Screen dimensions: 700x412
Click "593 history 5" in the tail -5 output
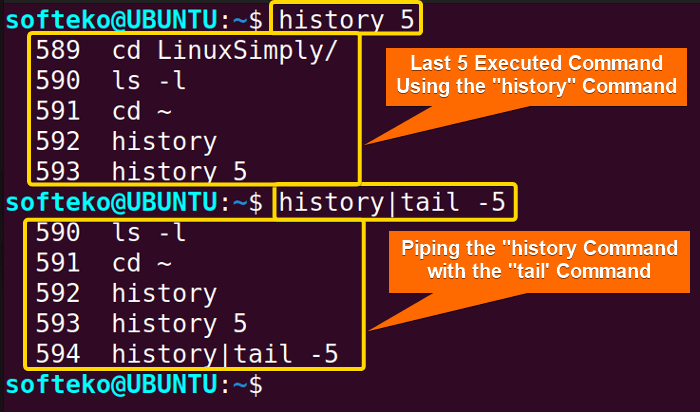(x=141, y=324)
